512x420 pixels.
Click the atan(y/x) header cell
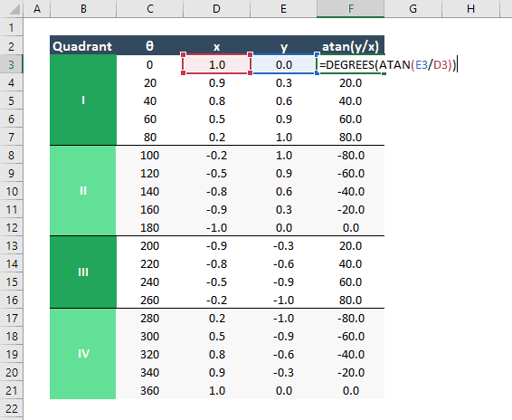coord(350,45)
